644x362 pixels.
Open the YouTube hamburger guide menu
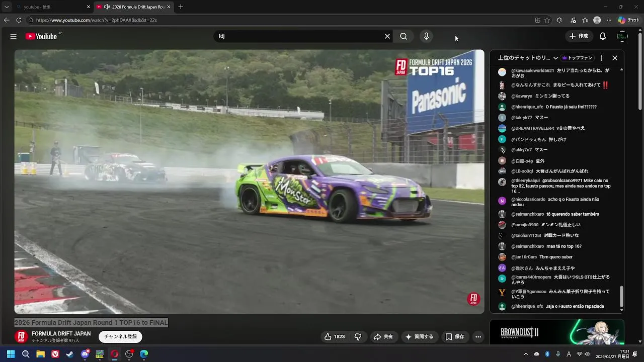tap(14, 36)
